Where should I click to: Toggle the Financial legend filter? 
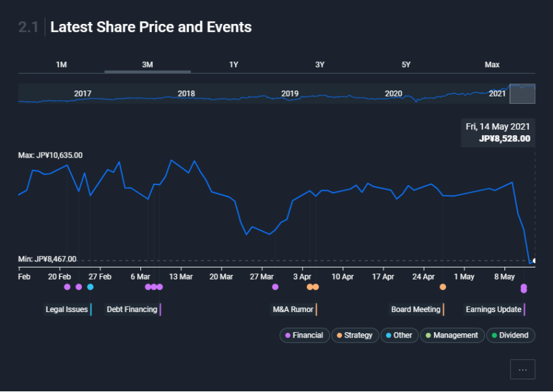[x=304, y=335]
